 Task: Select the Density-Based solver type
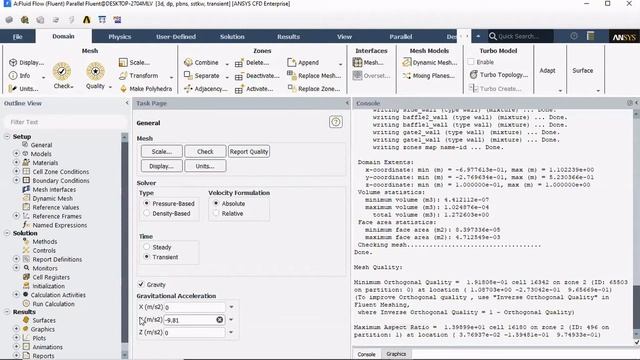(x=147, y=213)
